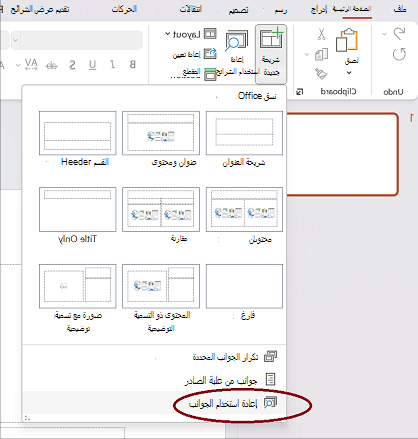The width and height of the screenshot is (418, 439).
Task: Click the جديدة new slide label
Action: point(272,72)
